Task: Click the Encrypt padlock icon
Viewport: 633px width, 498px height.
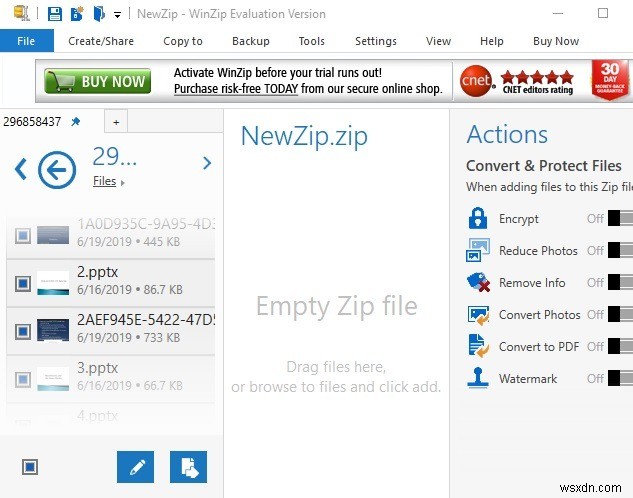Action: 477,219
